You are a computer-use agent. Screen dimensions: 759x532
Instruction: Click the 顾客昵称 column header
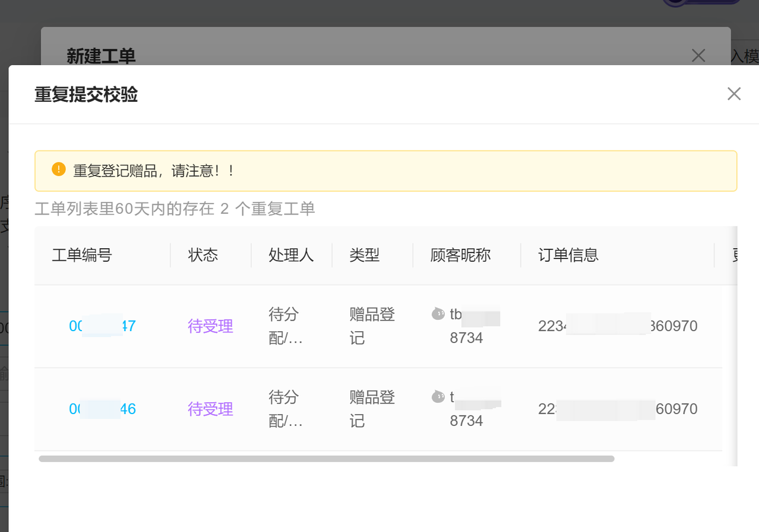[461, 255]
